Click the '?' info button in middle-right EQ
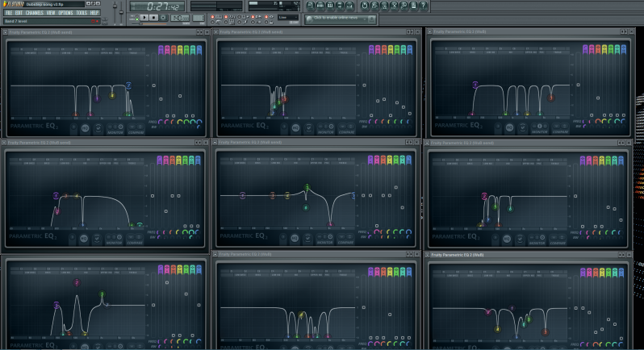Image resolution: width=644 pixels, height=350 pixels. (496, 239)
